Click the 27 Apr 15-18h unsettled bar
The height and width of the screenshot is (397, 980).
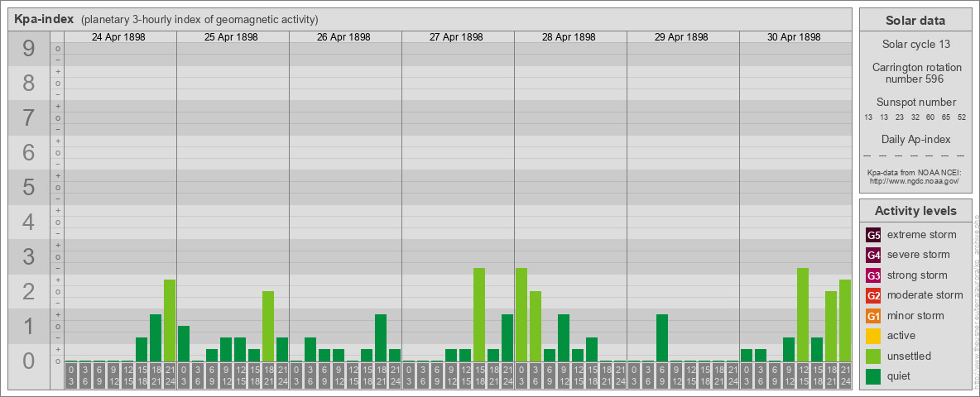479,315
